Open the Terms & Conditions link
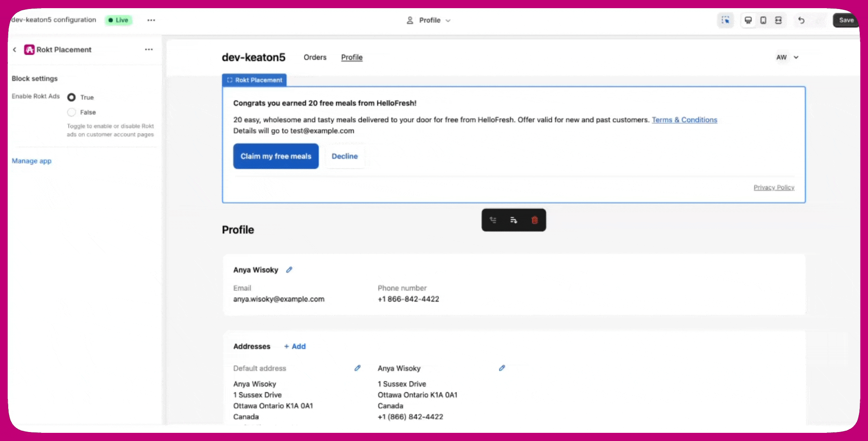The width and height of the screenshot is (868, 441). (x=684, y=120)
